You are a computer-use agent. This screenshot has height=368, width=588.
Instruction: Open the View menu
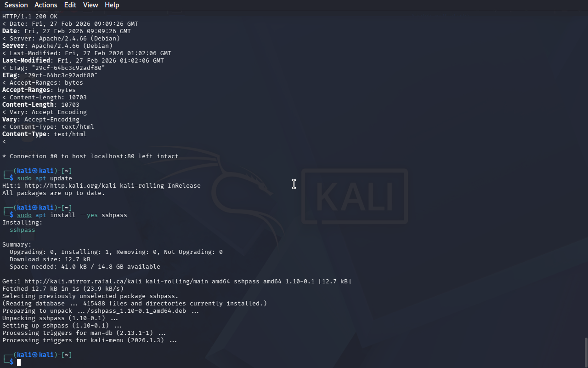tap(90, 5)
